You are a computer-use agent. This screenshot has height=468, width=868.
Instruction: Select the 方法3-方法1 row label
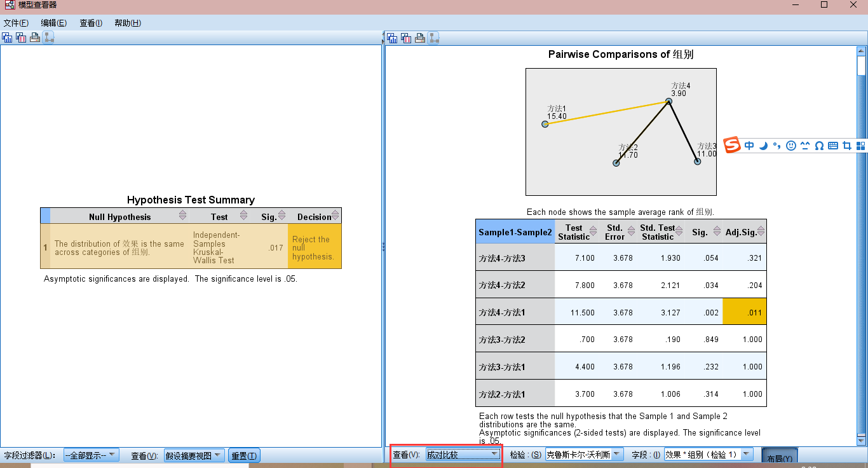(515, 367)
